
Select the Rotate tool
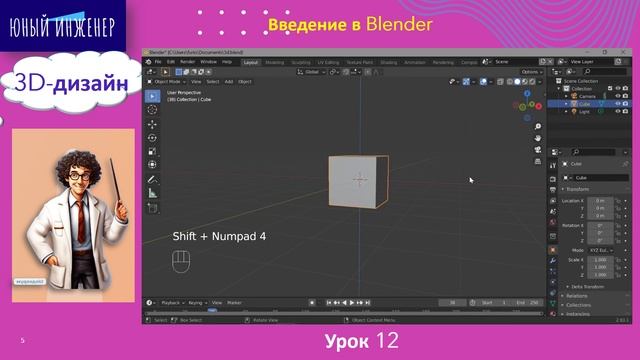153,138
